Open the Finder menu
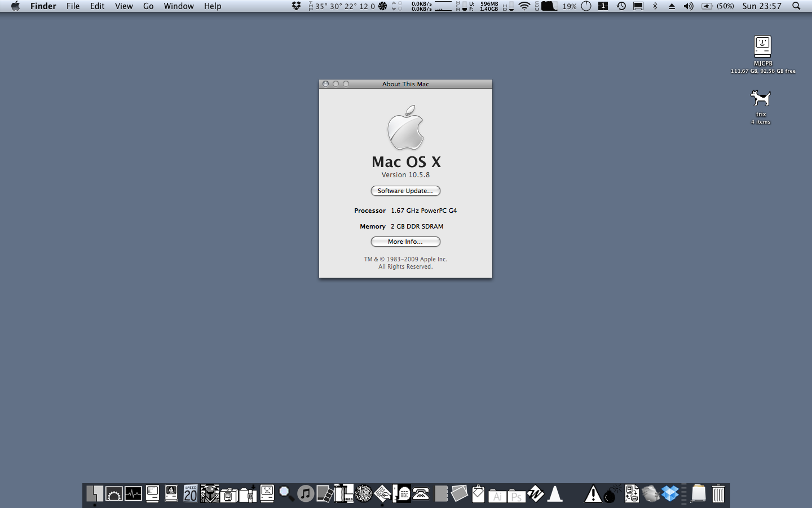 click(x=43, y=6)
